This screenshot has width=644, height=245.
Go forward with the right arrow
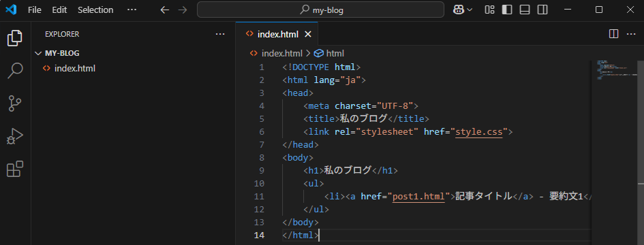click(x=183, y=10)
